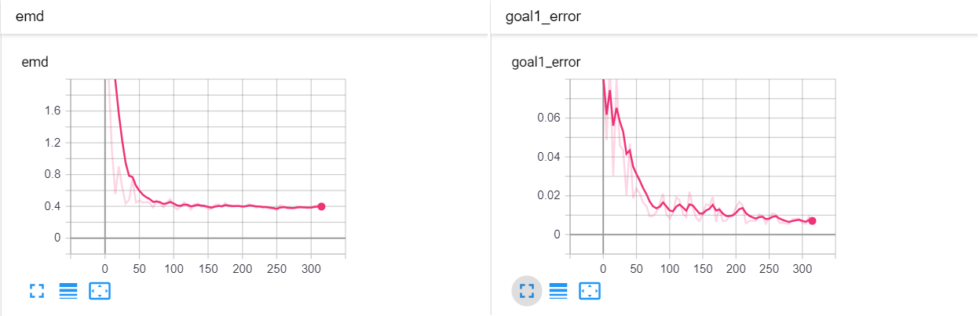Toggle the goal1_error chart size

click(526, 292)
